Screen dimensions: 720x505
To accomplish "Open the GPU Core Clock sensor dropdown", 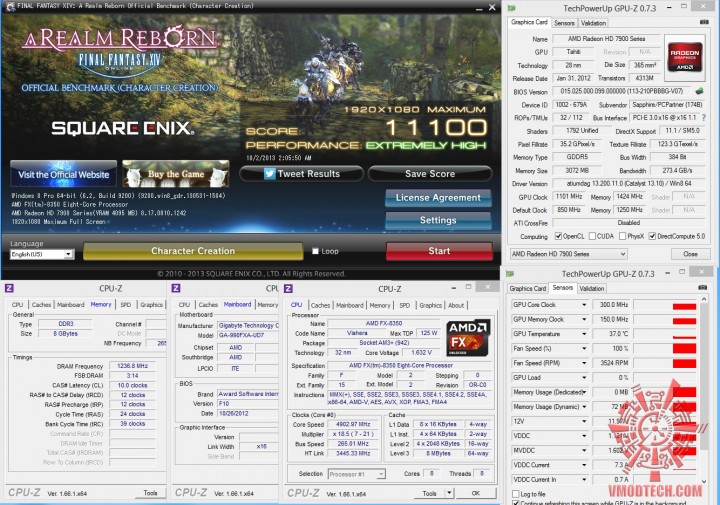I will pos(584,305).
